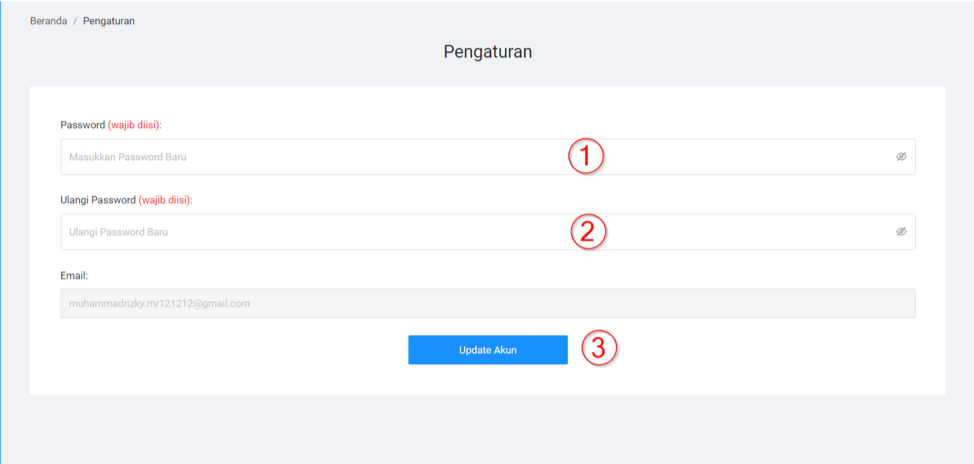This screenshot has height=464, width=974.
Task: Click the Pengaturan page heading
Action: 487,52
